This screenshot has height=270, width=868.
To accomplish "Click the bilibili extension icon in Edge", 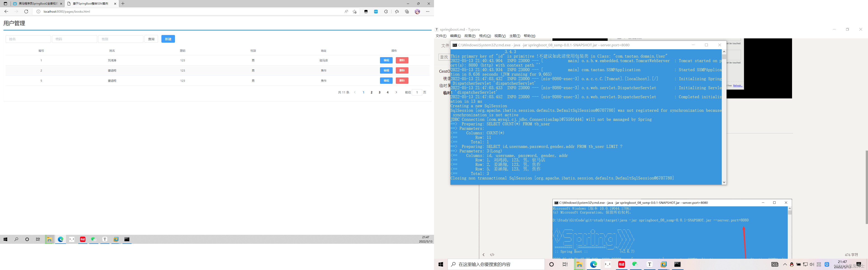I will point(376,12).
